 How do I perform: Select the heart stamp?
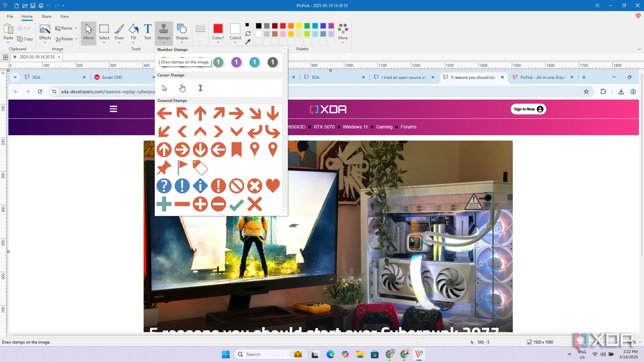click(x=272, y=186)
